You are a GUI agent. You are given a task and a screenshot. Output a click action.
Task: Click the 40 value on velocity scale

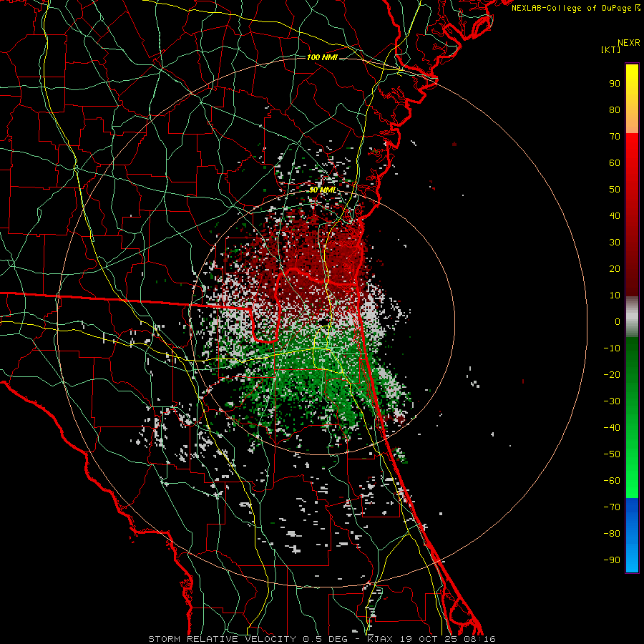(x=615, y=215)
